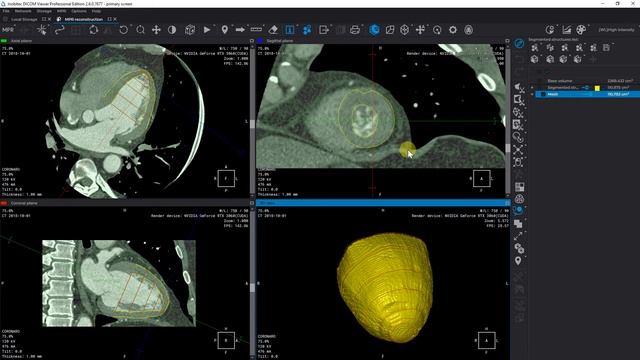This screenshot has height=360, width=640.
Task: Select the eraser tool
Action: (273, 30)
